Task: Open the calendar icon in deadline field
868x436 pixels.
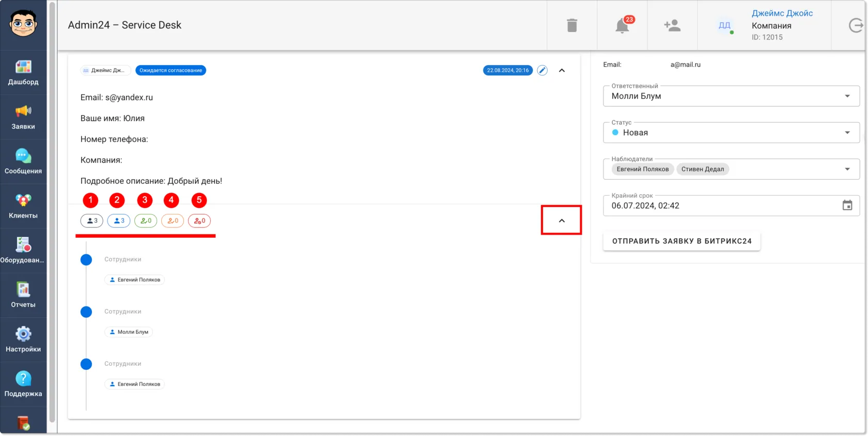Action: 847,206
